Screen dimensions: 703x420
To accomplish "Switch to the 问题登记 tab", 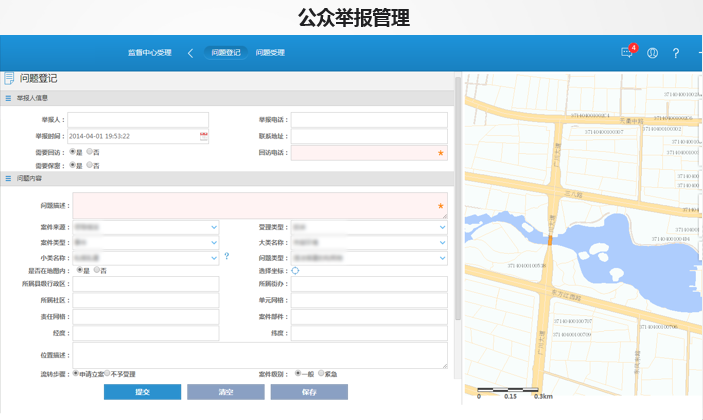I will tap(226, 52).
